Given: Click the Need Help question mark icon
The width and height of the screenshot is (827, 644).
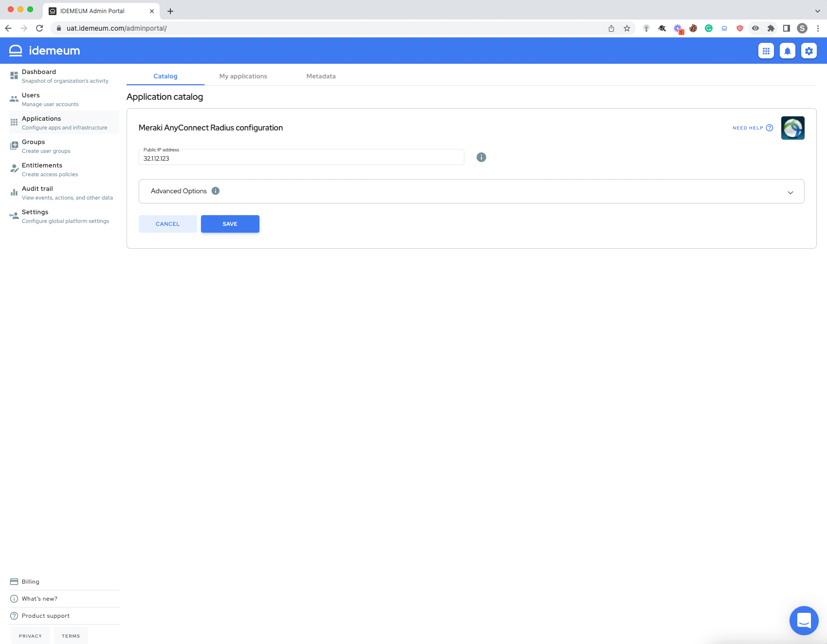Looking at the screenshot, I should click(x=770, y=128).
